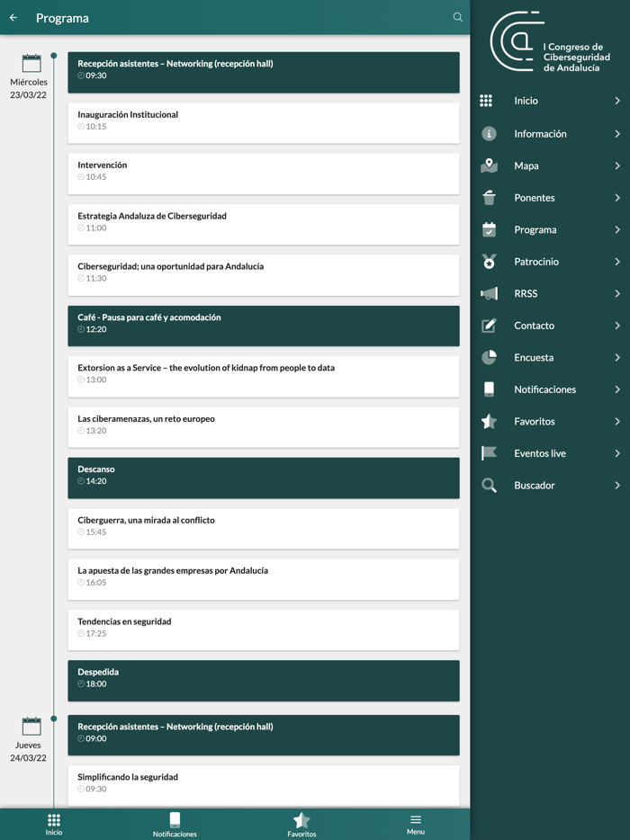
Task: Click the Eventos live flag icon
Action: 489,453
